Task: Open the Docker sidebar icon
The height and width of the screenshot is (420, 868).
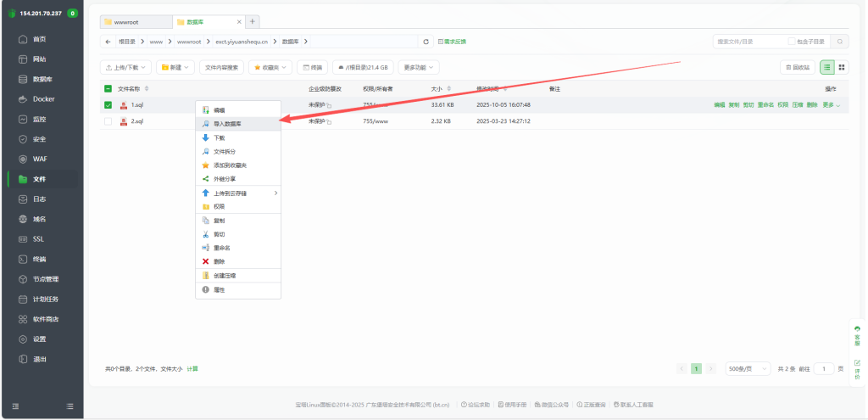Action: click(24, 99)
